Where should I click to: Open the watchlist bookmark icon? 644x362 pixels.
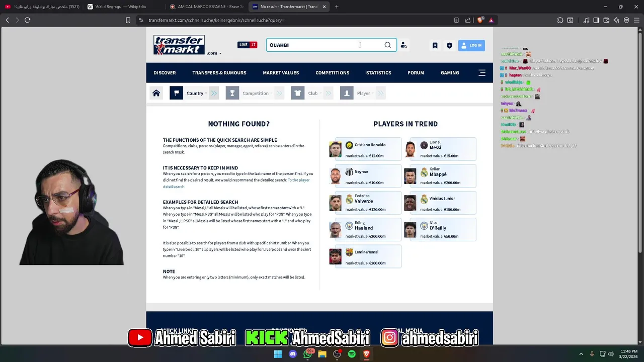coord(435,45)
